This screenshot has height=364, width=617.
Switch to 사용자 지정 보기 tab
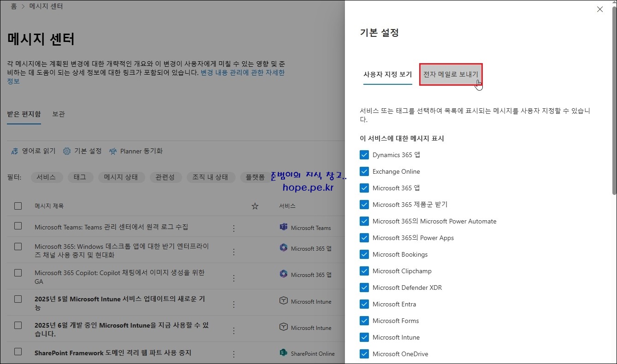click(387, 74)
